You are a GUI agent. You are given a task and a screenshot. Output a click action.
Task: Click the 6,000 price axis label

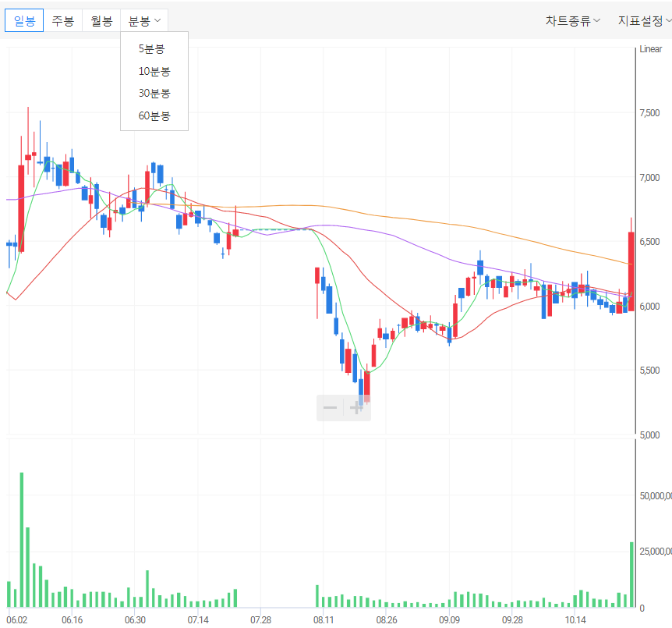pyautogui.click(x=649, y=306)
